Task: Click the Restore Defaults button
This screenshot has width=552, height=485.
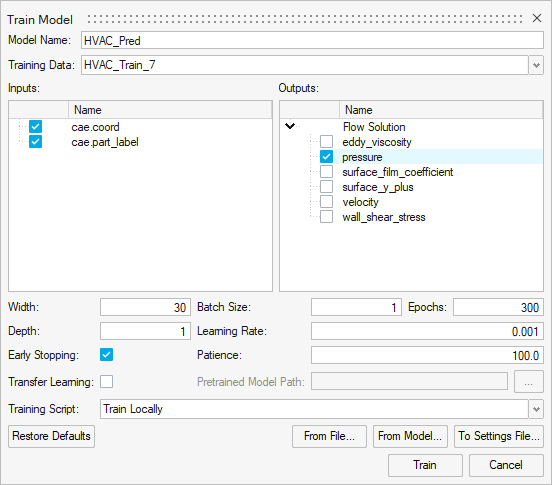Action: 51,436
